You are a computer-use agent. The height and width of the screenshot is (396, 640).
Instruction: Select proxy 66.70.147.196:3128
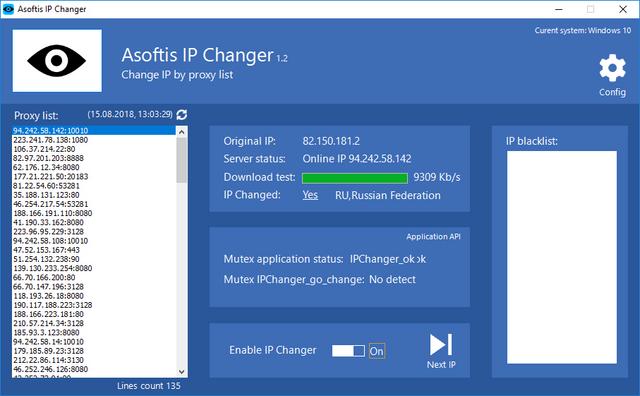click(x=94, y=287)
